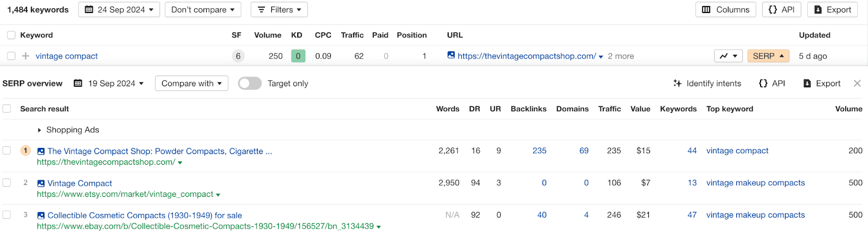Open 13 keywords for Etsy result
Image resolution: width=868 pixels, height=233 pixels.
(x=692, y=183)
